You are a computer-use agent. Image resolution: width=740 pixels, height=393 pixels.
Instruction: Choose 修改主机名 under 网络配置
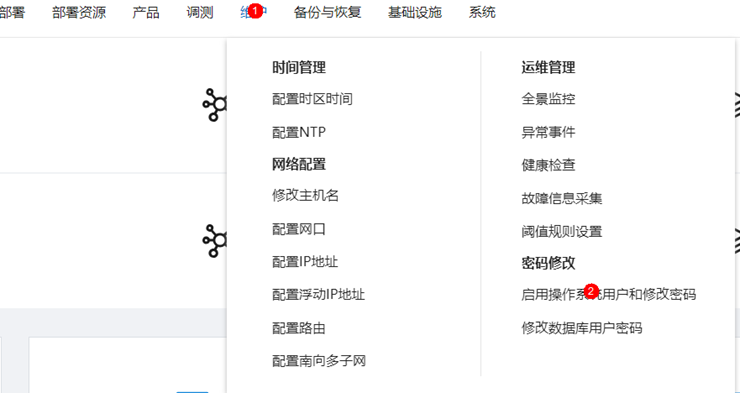click(305, 195)
